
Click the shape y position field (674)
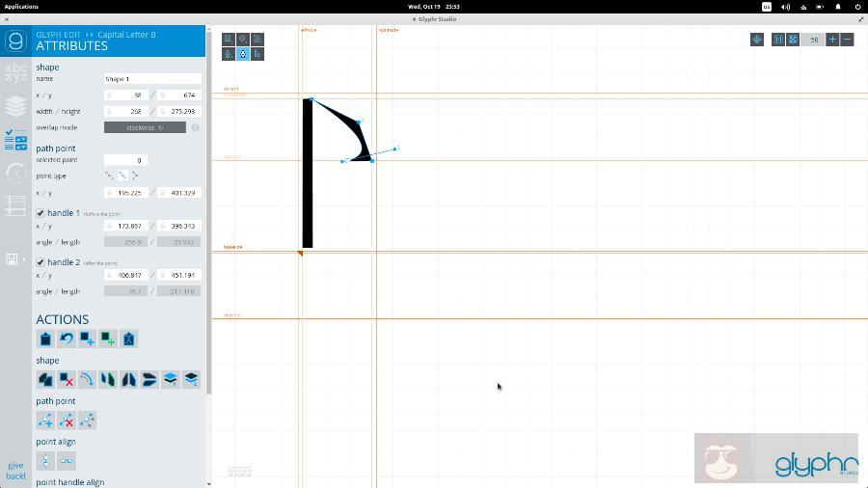point(179,95)
